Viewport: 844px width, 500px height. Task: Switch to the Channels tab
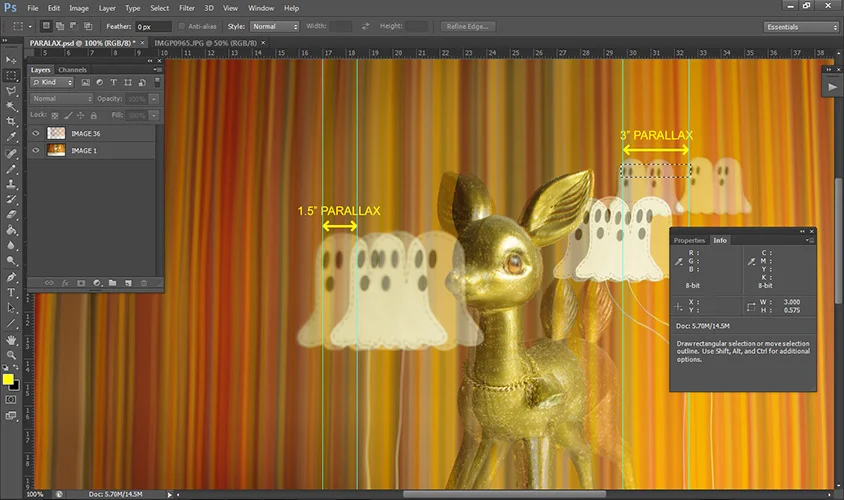pyautogui.click(x=72, y=70)
